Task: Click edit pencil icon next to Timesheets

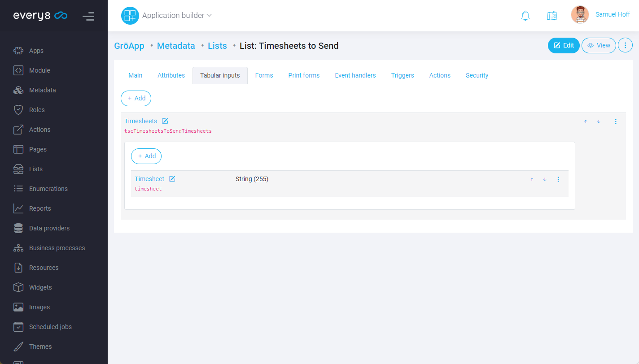Action: tap(165, 121)
